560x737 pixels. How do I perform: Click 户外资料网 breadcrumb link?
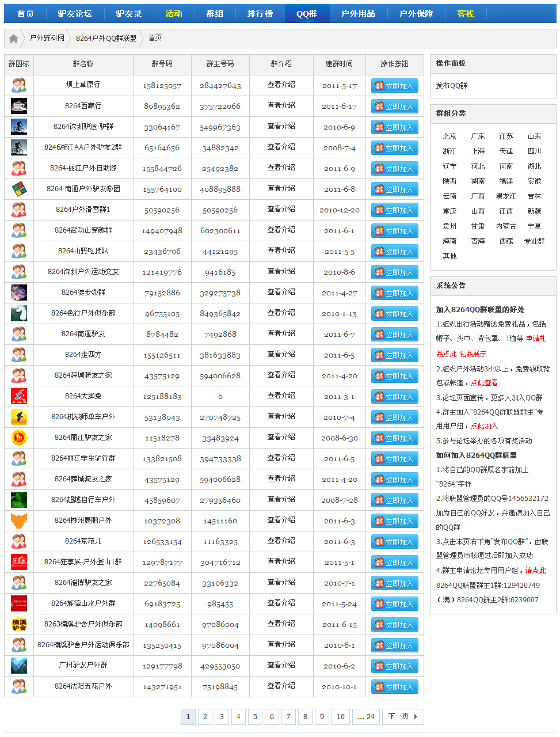click(x=47, y=38)
